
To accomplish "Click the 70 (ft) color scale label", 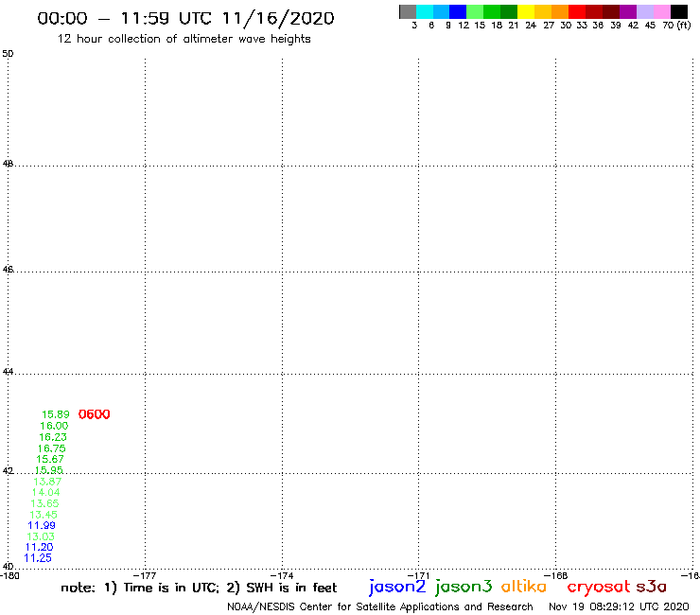I will point(676,26).
